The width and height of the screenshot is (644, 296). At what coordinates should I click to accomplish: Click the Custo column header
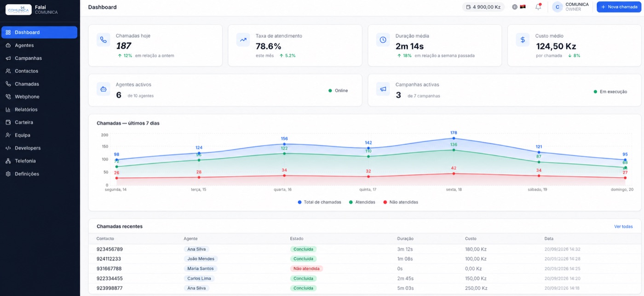coord(471,239)
